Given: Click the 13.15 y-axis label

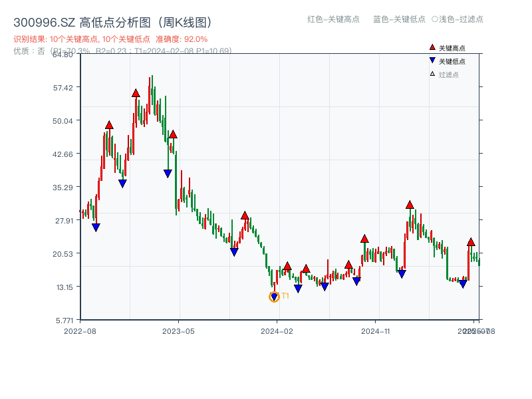Looking at the screenshot, I should coord(65,287).
